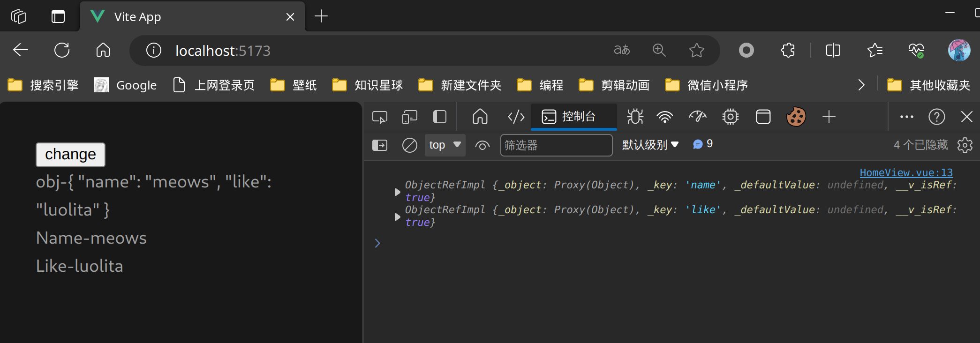The height and width of the screenshot is (343, 980).
Task: Select the Vite App browser tab
Action: point(188,17)
